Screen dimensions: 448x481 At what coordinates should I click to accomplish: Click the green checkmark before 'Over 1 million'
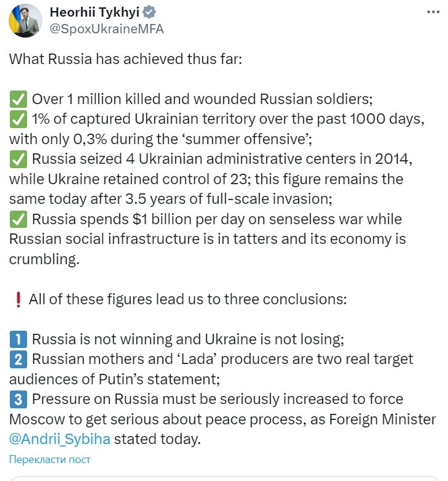tap(18, 99)
